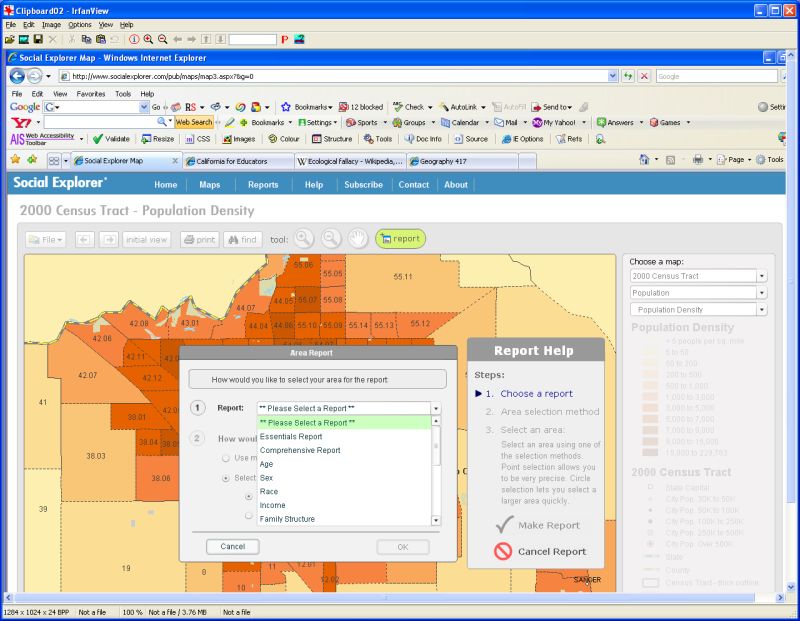Choose Family Structure from report list
The image size is (800, 621).
click(344, 519)
